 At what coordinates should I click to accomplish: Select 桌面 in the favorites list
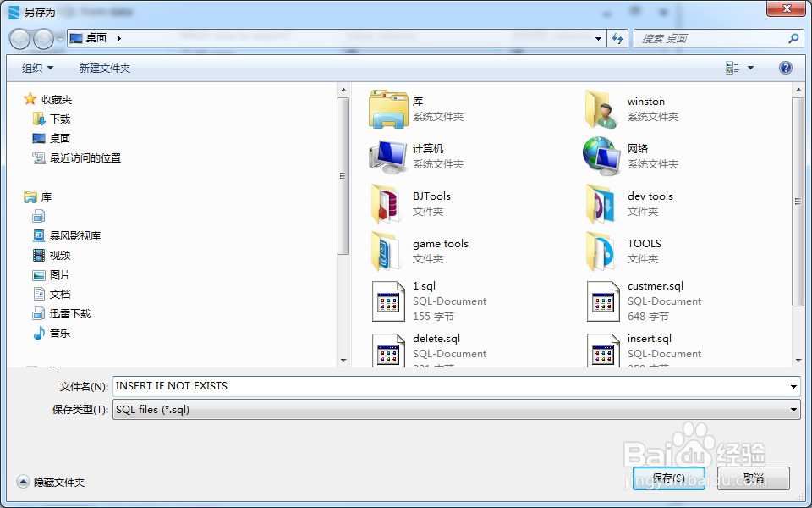(52, 138)
